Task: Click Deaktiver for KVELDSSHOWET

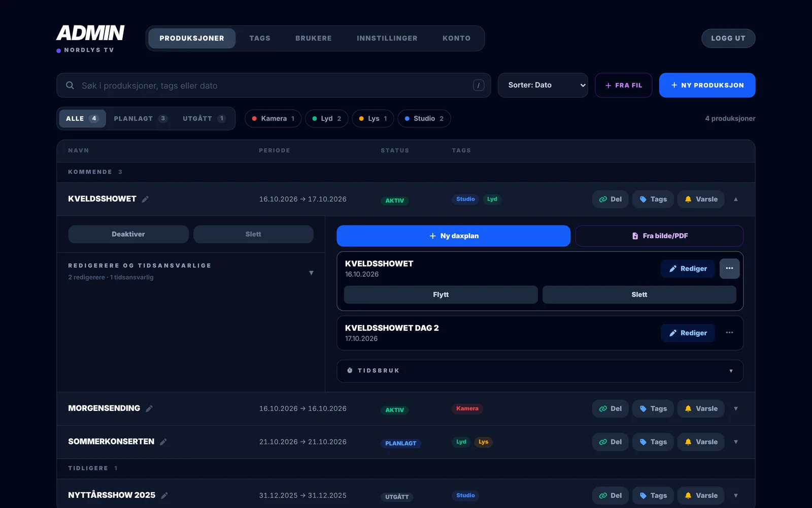Action: tap(128, 234)
